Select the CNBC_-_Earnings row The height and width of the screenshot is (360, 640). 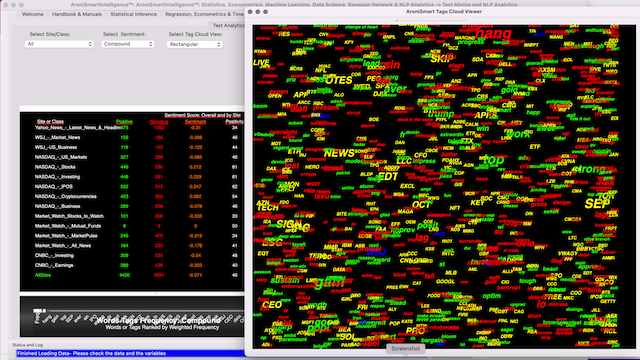pos(132,265)
